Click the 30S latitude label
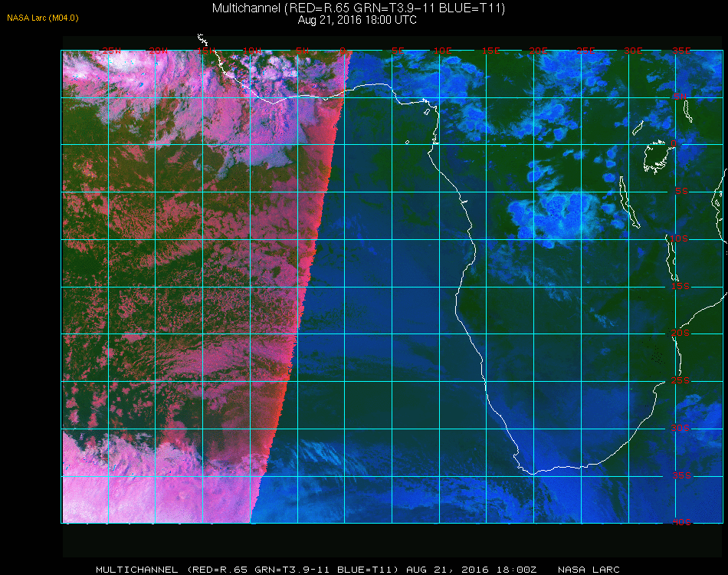728x575 pixels. point(680,428)
